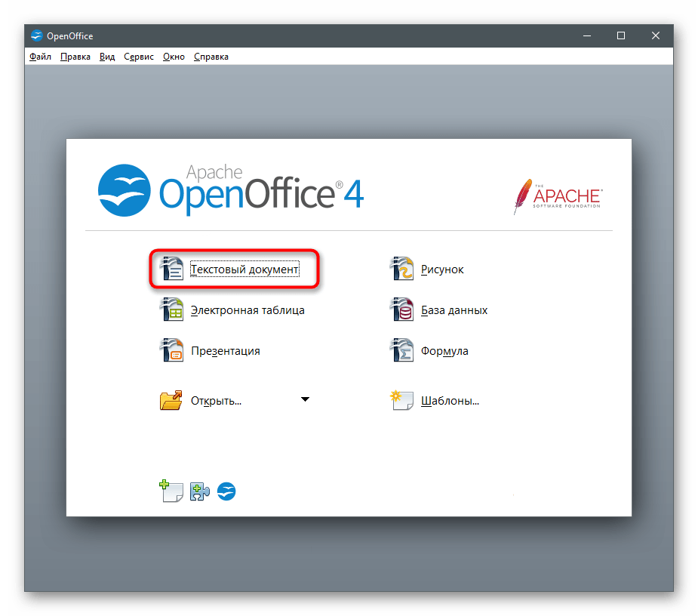Screen dimensions: 698x616
Task: Click the Text Document (Текстовый документ) icon
Action: click(x=172, y=269)
